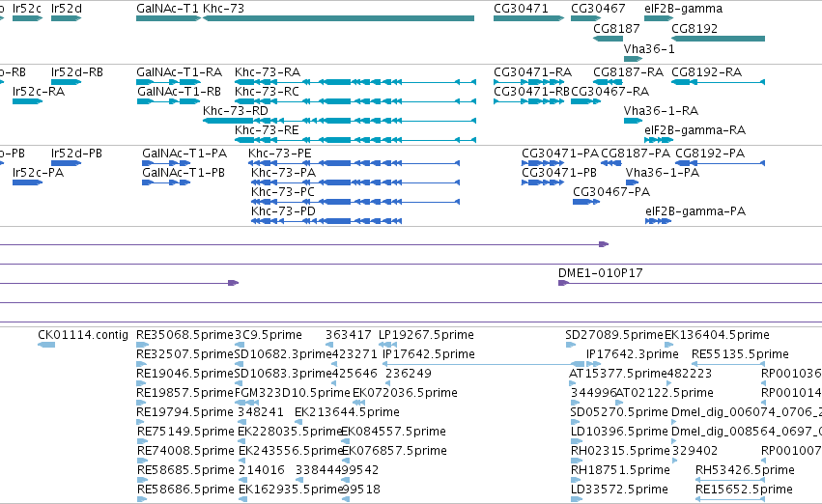The width and height of the screenshot is (822, 504).
Task: Select the Khc-73 gene bar
Action: click(x=339, y=18)
